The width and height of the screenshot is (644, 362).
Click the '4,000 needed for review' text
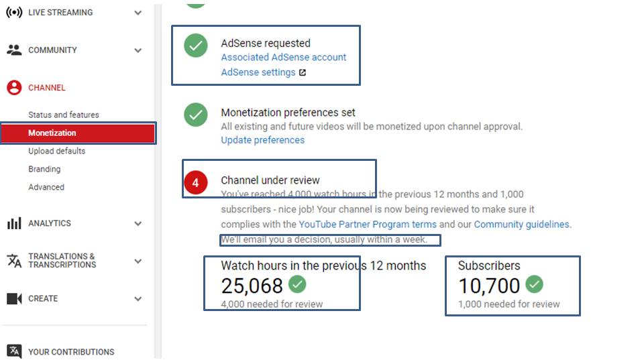pos(272,304)
